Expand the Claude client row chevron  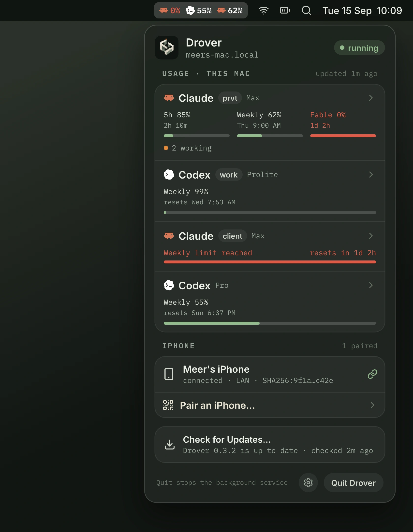(371, 236)
